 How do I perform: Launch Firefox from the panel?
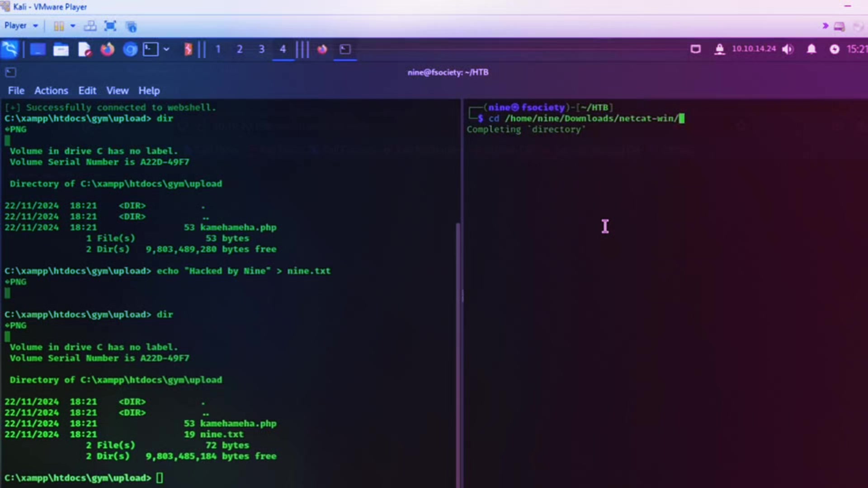107,49
